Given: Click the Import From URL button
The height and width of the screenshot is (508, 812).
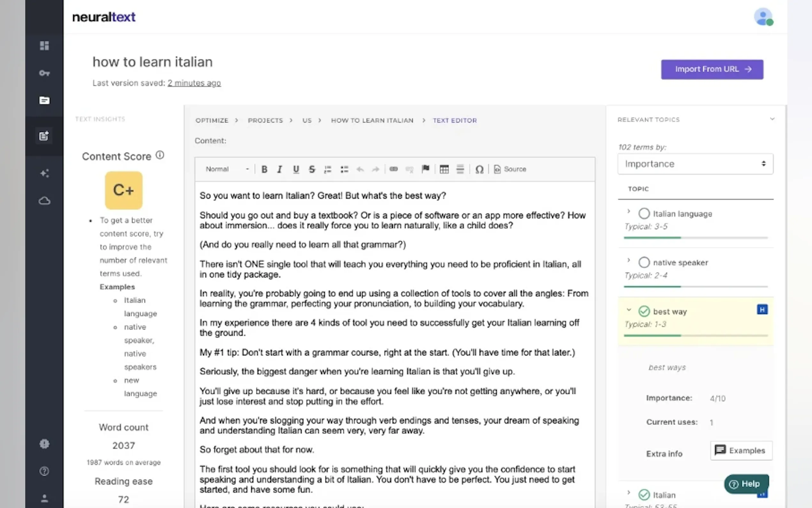Looking at the screenshot, I should (712, 69).
